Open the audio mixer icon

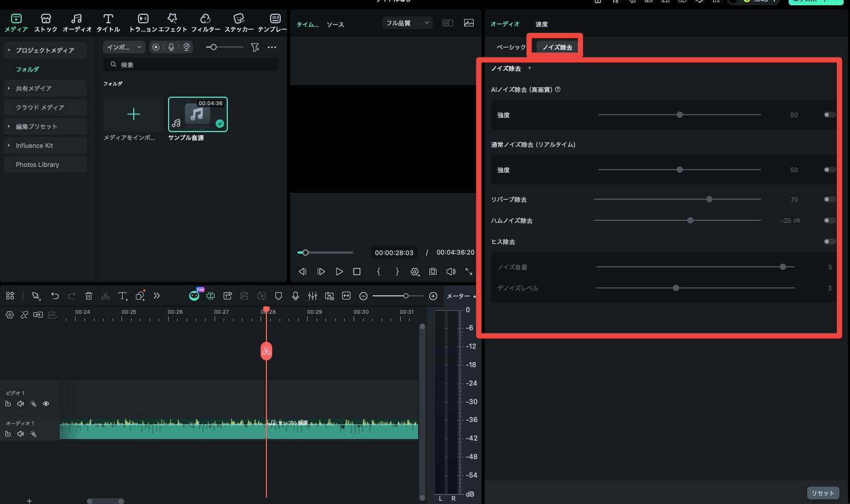point(312,296)
